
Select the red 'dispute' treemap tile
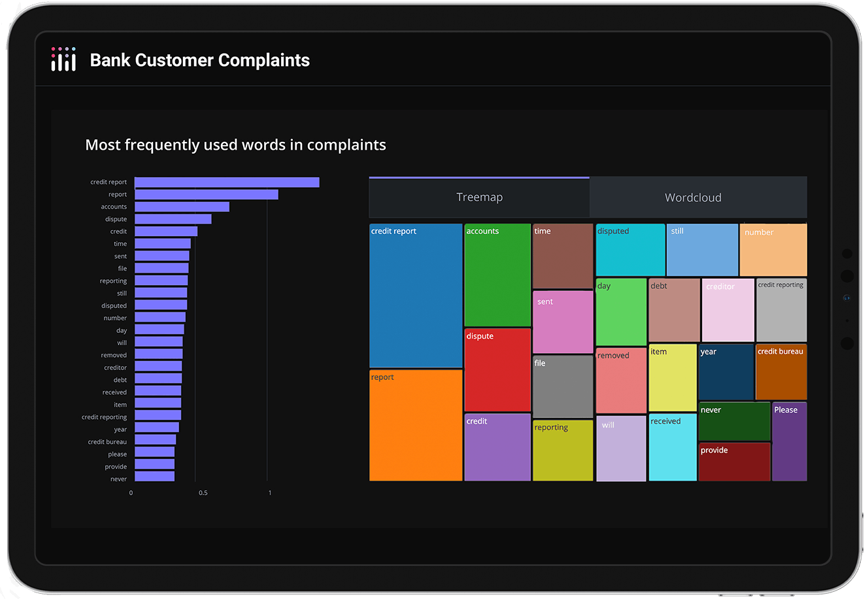tap(497, 369)
